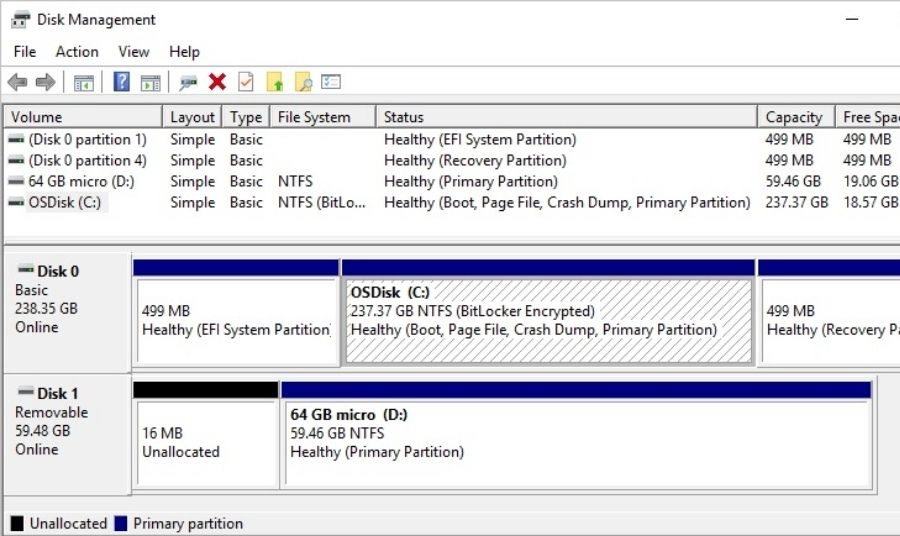Image resolution: width=900 pixels, height=536 pixels.
Task: Click the Disk 0 Basic header panel
Action: [x=67, y=313]
